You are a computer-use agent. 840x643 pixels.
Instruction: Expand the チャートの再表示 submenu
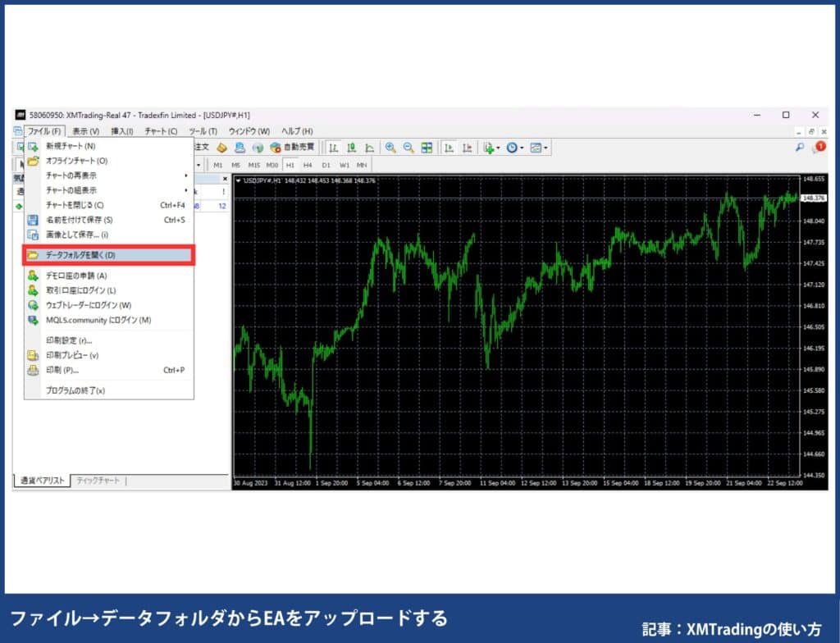[109, 176]
